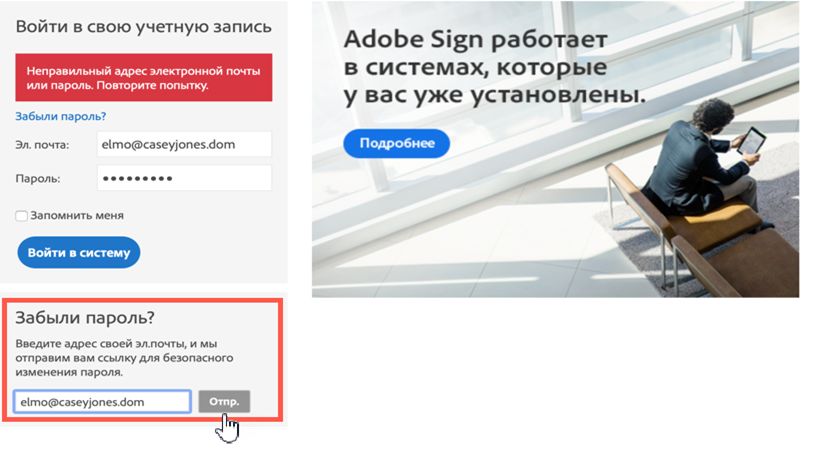This screenshot has height=453, width=830.
Task: Click the password reset instruction text
Action: pos(124,358)
